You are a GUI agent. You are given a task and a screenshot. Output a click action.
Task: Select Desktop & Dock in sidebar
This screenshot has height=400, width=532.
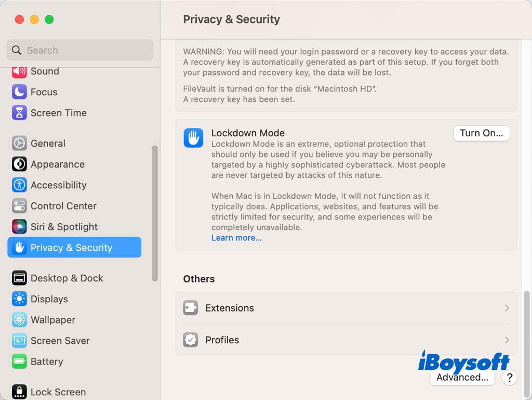[66, 278]
